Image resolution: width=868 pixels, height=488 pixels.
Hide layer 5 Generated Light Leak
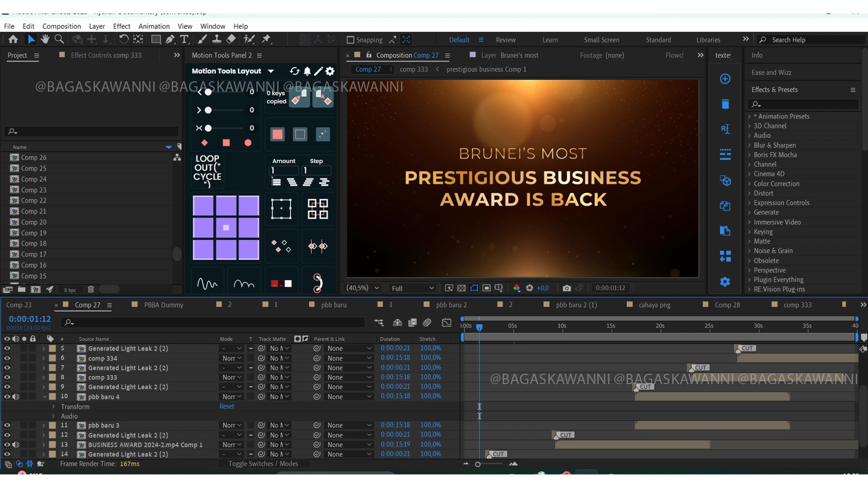(7, 348)
